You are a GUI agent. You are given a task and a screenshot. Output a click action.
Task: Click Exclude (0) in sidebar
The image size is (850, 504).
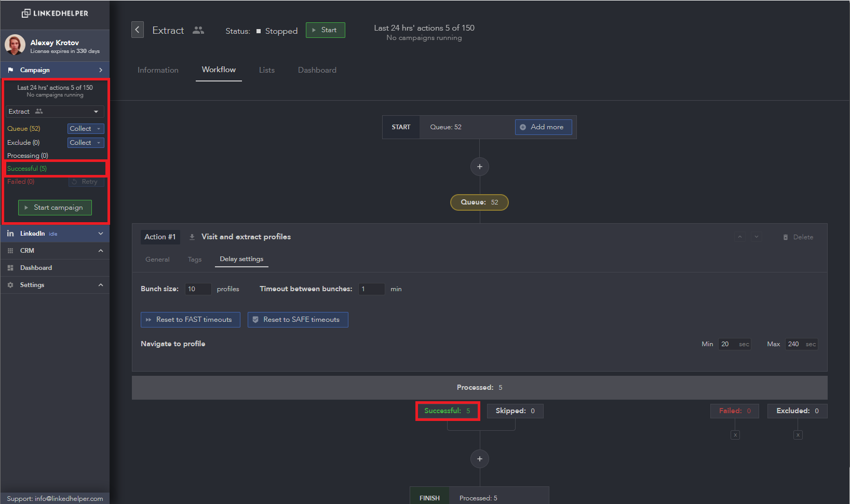tap(23, 143)
